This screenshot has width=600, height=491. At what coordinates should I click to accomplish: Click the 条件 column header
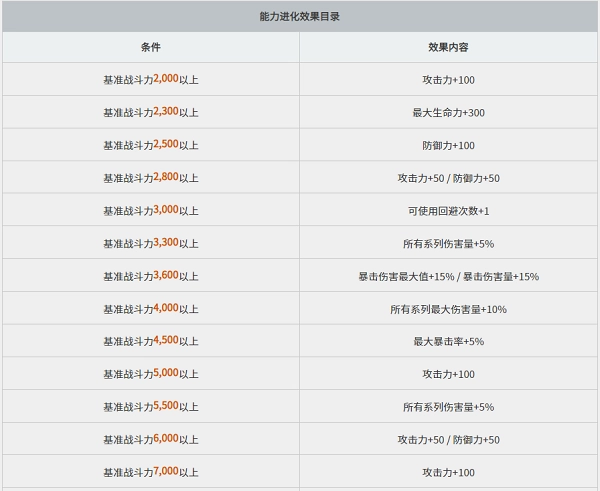(x=151, y=47)
